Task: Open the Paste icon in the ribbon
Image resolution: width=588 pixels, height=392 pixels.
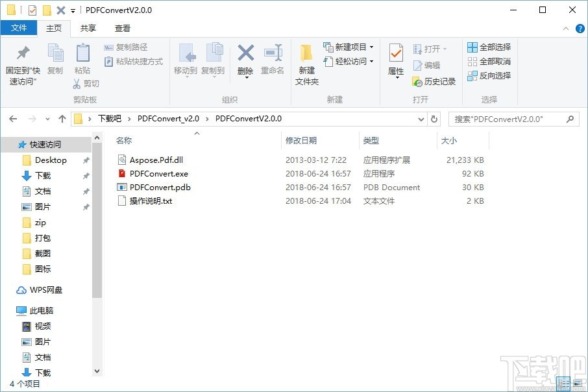Action: (82, 62)
